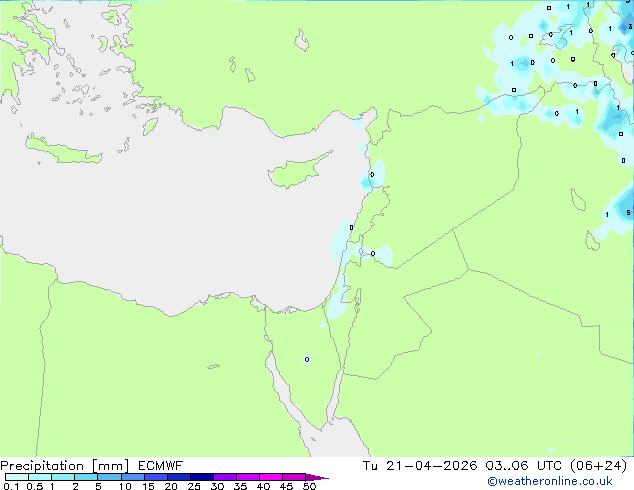Image resolution: width=634 pixels, height=490 pixels.
Task: Click the "03..06 UTC" time range text
Action: click(524, 466)
